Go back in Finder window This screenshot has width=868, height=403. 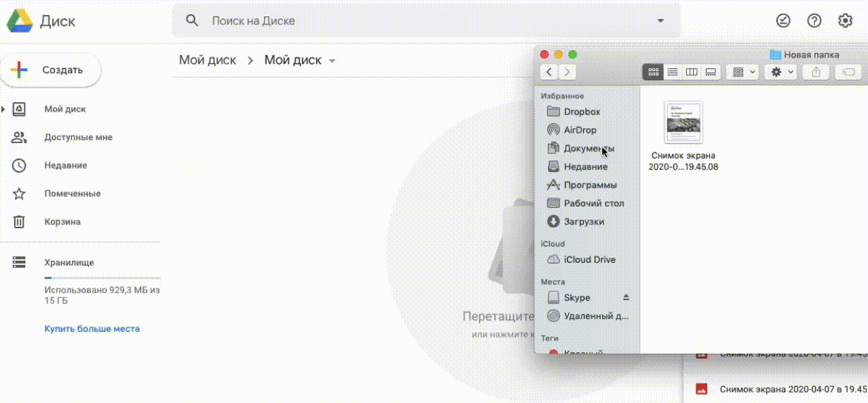coord(549,72)
